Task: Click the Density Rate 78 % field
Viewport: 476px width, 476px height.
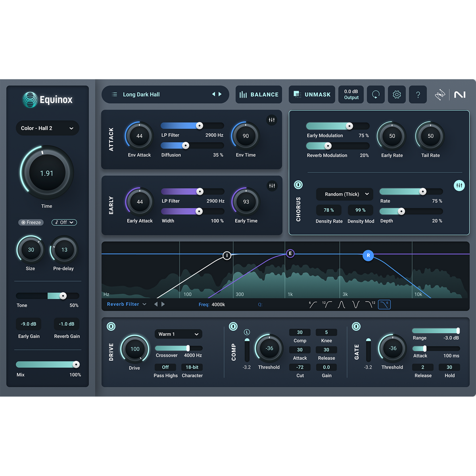Action: [329, 210]
